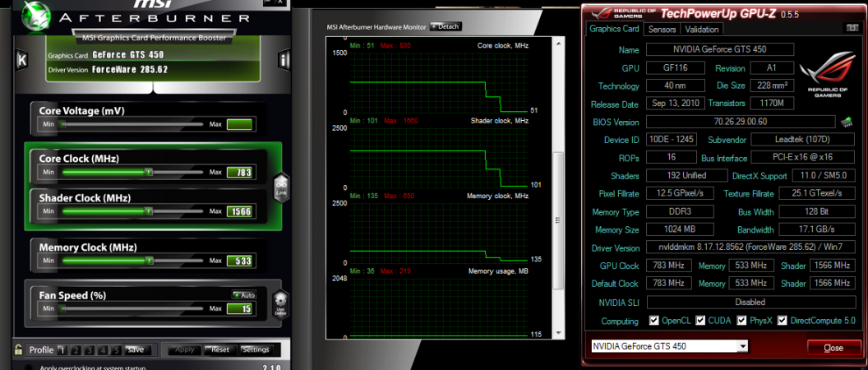Toggle the DirectCompute 5.0 checkbox

(783, 320)
